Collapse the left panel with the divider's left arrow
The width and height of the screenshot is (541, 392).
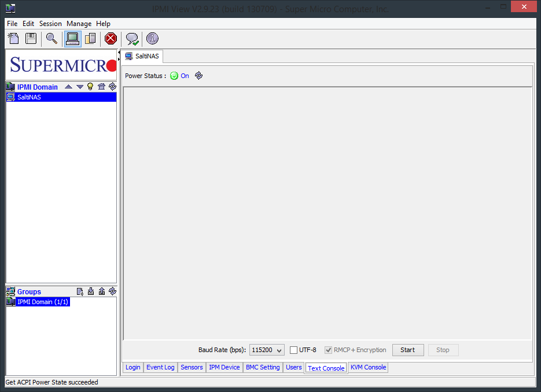119,53
